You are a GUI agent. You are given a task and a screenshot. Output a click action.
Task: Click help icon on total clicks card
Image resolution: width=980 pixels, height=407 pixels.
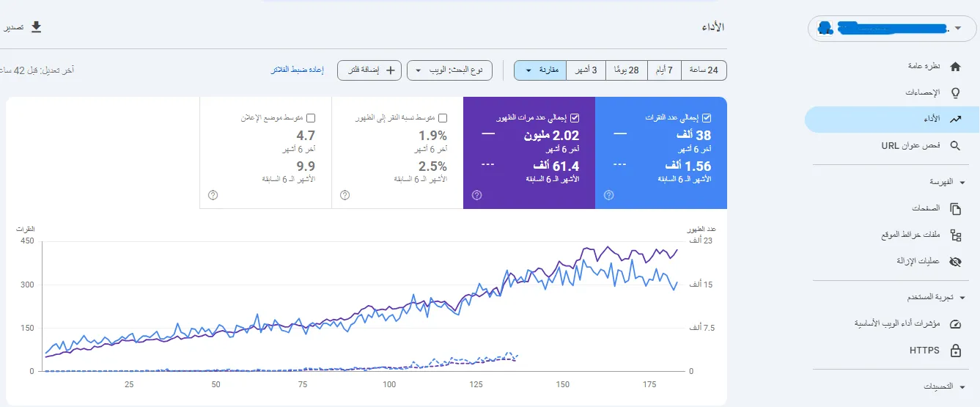[608, 195]
